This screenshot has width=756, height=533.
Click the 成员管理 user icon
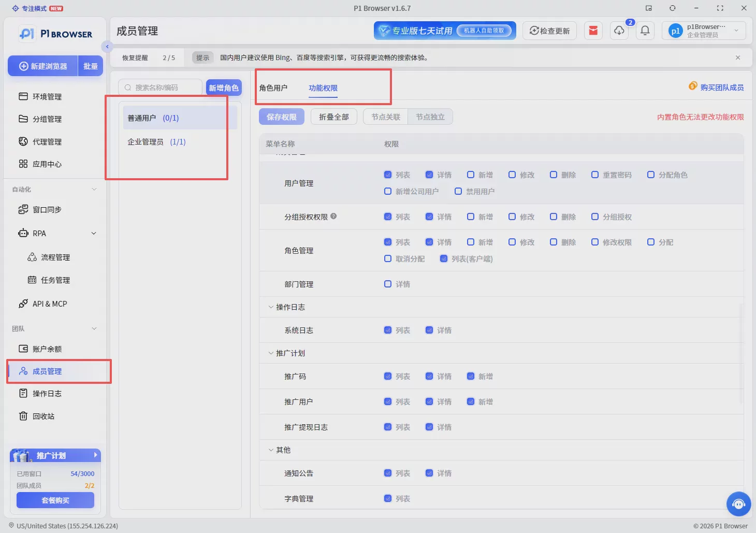click(23, 371)
